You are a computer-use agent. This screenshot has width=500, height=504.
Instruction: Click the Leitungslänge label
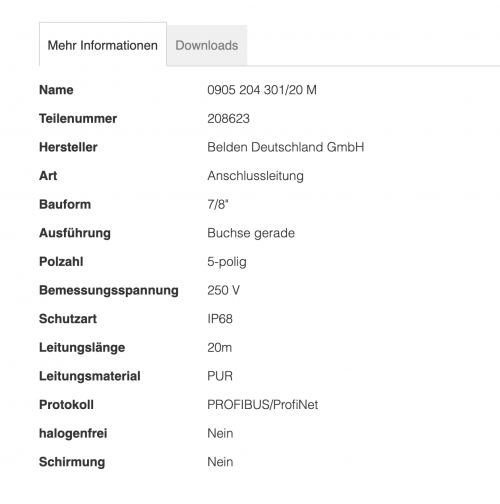click(82, 347)
